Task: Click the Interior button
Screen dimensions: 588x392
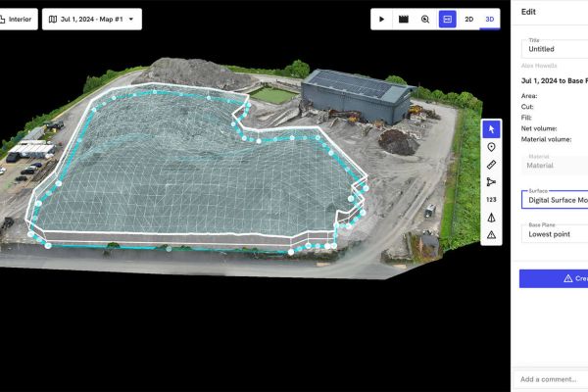Action: [17, 19]
